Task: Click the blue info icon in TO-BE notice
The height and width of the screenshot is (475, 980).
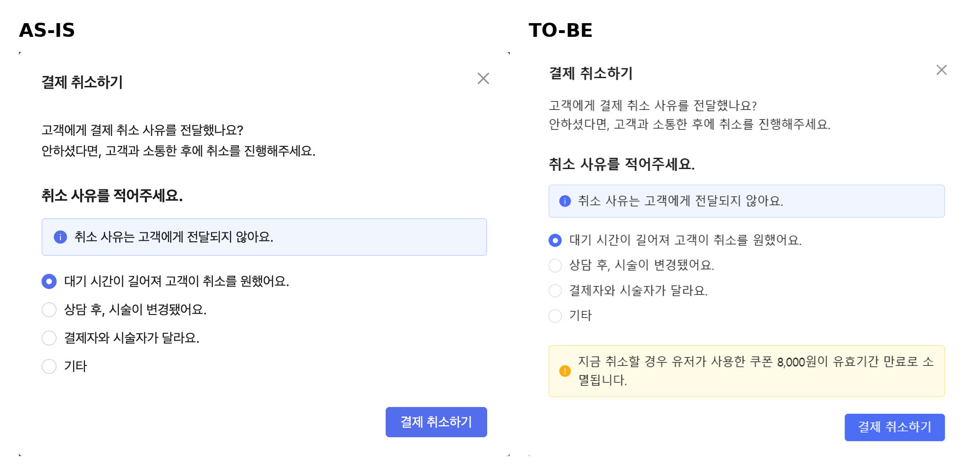Action: [x=565, y=201]
